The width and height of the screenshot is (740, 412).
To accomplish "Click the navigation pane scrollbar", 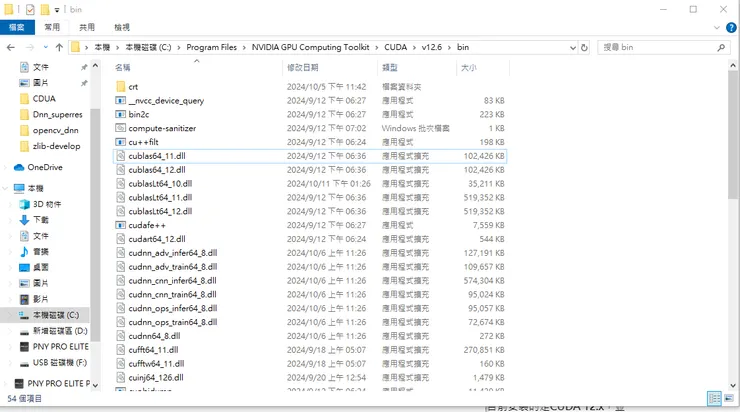I will point(95,225).
